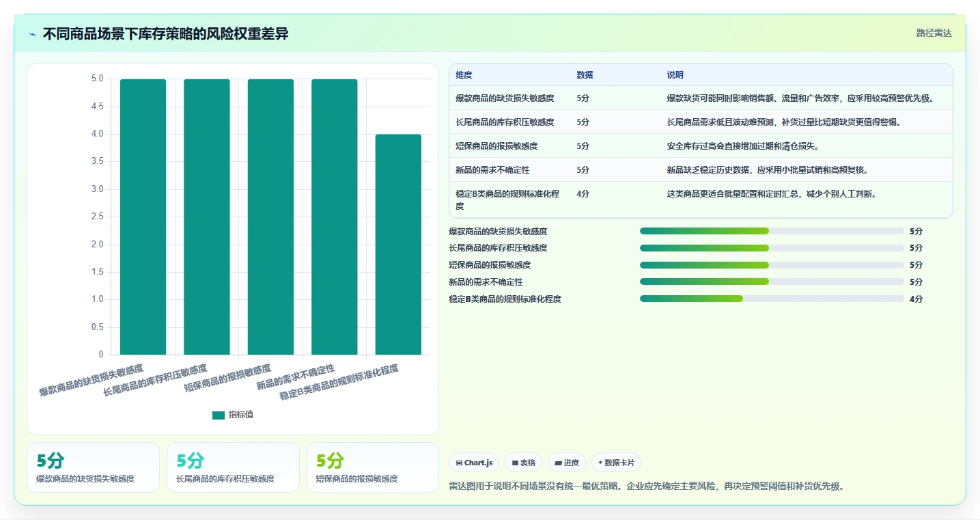Click the description starting 这类商品更适合批量配置

(772, 194)
